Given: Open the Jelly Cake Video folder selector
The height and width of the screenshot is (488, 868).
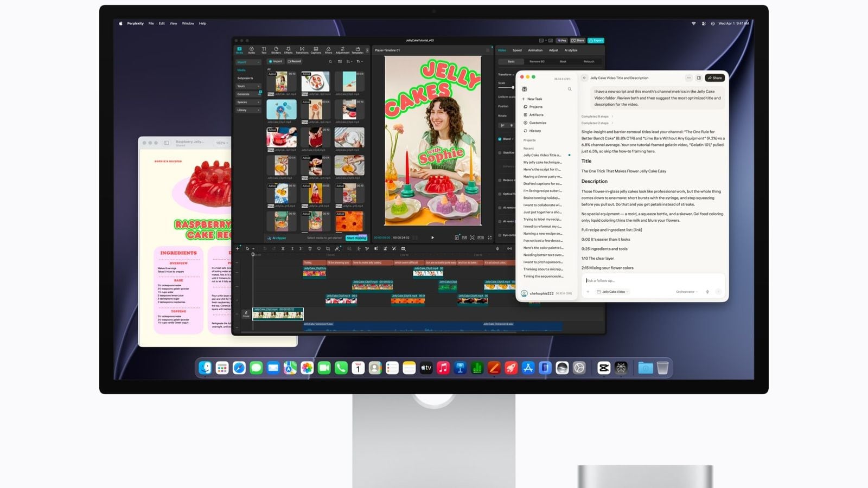Looking at the screenshot, I should 613,292.
